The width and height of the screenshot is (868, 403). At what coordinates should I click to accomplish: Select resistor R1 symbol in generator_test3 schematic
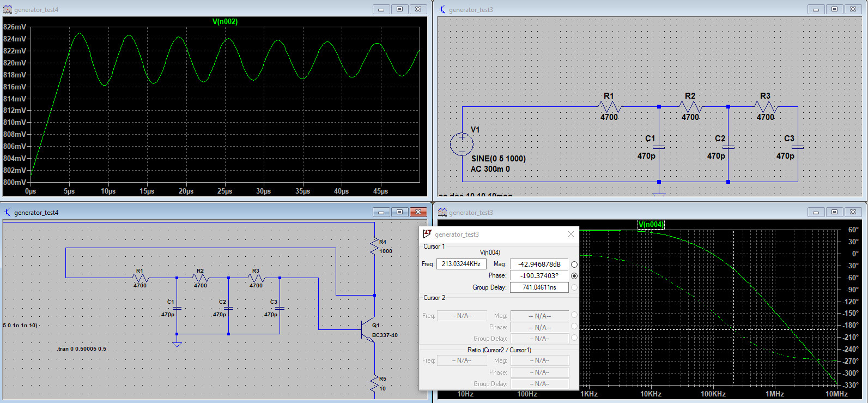click(609, 106)
